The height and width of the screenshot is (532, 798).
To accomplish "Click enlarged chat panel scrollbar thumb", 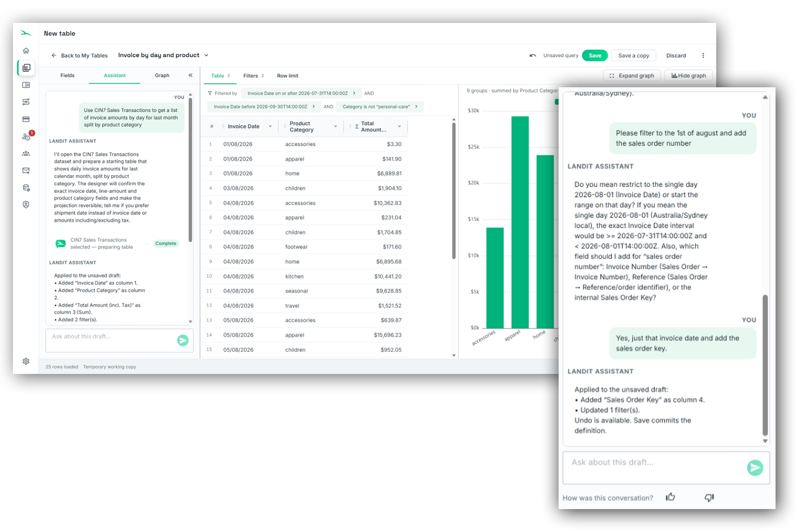I will (765, 365).
